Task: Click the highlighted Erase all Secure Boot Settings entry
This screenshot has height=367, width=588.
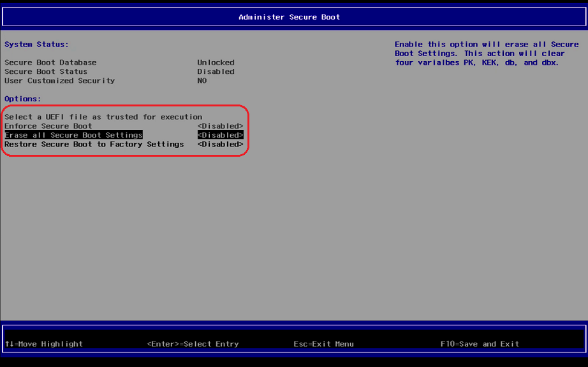Action: point(73,135)
